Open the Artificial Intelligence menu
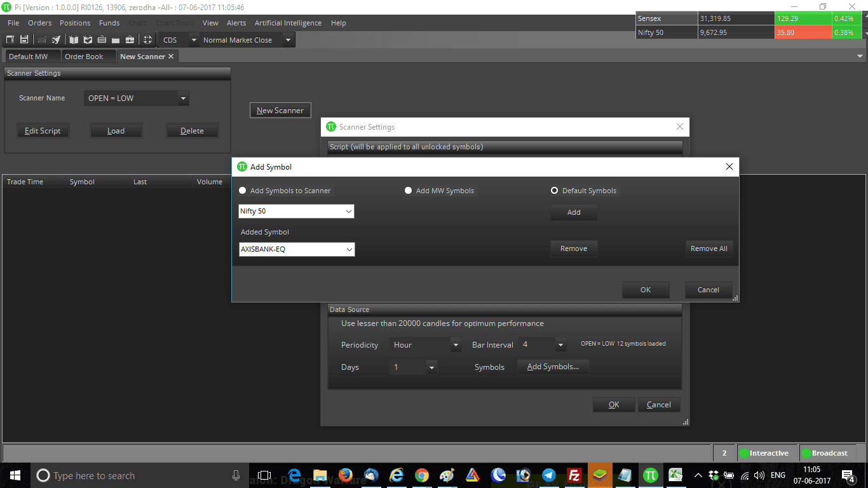The height and width of the screenshot is (488, 868). click(288, 23)
